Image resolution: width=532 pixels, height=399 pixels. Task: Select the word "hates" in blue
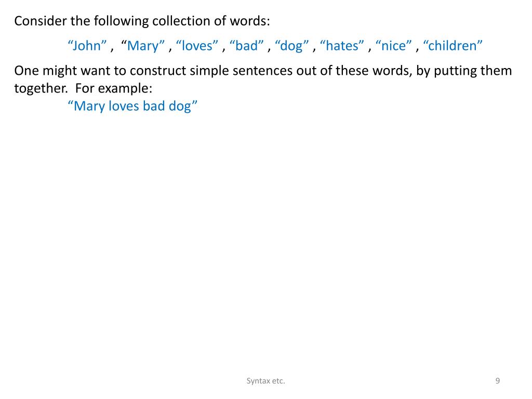[342, 46]
